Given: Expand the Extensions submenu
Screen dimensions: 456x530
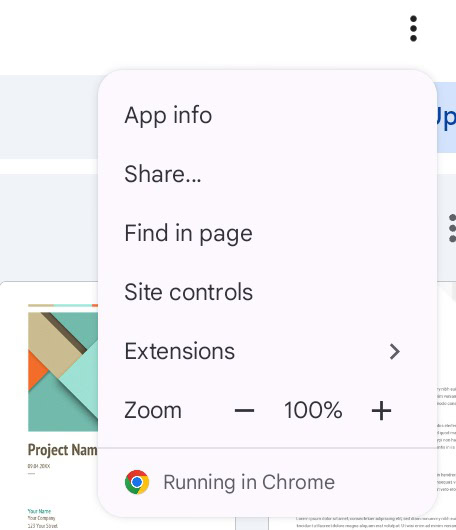Looking at the screenshot, I should [x=267, y=352].
